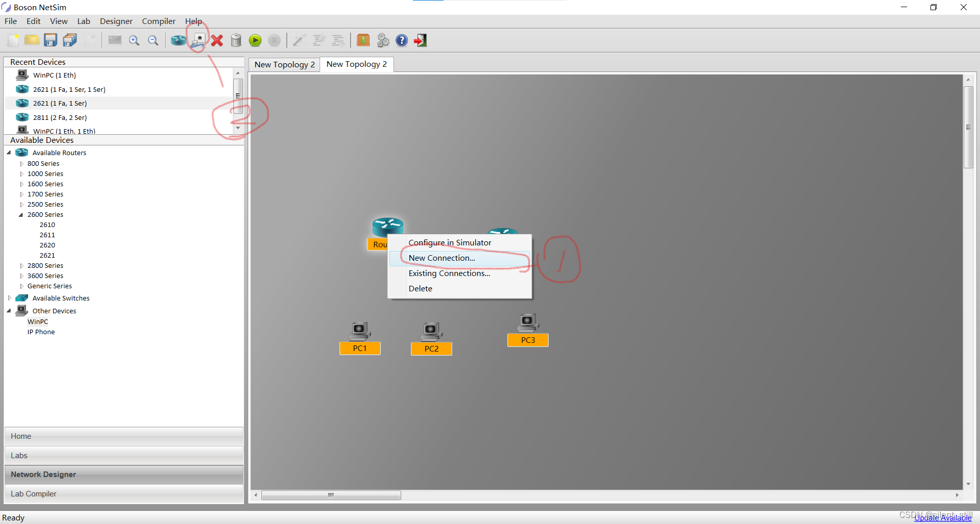Click the red X delete icon
Screen dimensions: 980x524
pyautogui.click(x=217, y=40)
